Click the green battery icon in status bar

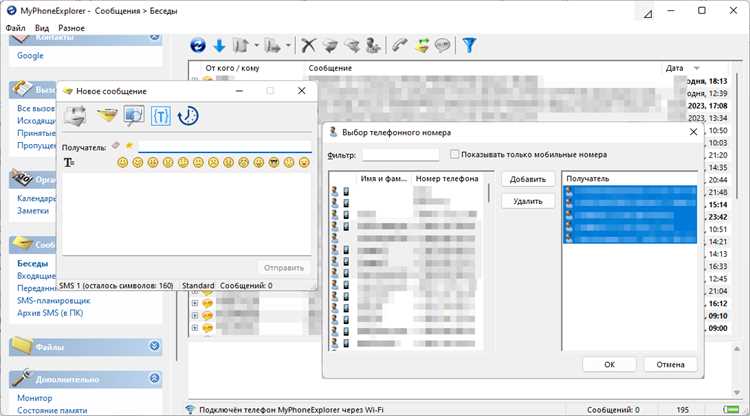[731, 410]
